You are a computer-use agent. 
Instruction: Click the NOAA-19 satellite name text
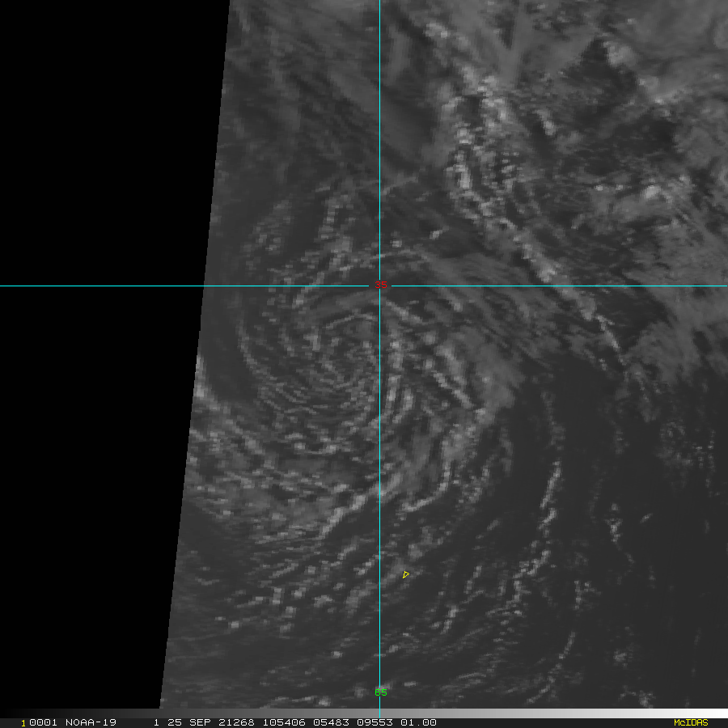point(91,722)
